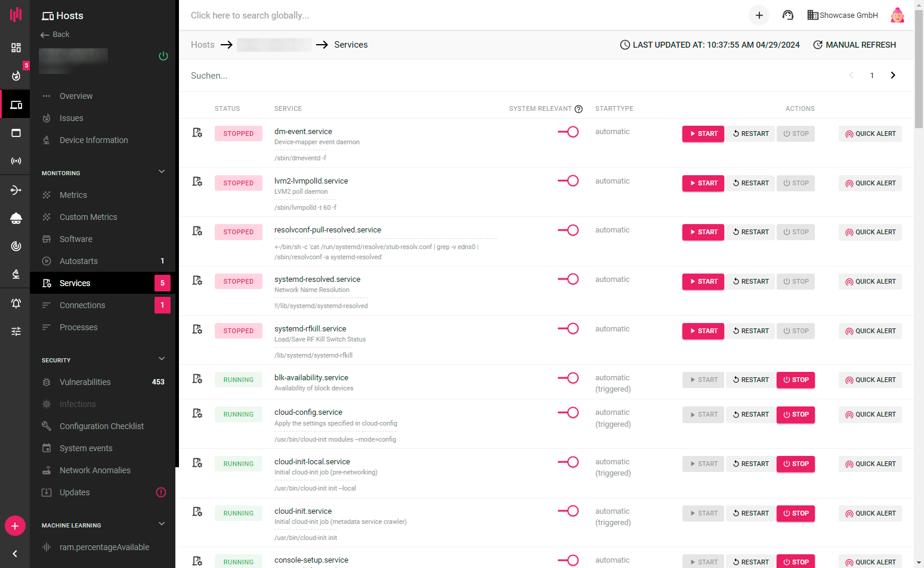Collapse the Security section
Screen dimensions: 924x568
pyautogui.click(x=162, y=359)
